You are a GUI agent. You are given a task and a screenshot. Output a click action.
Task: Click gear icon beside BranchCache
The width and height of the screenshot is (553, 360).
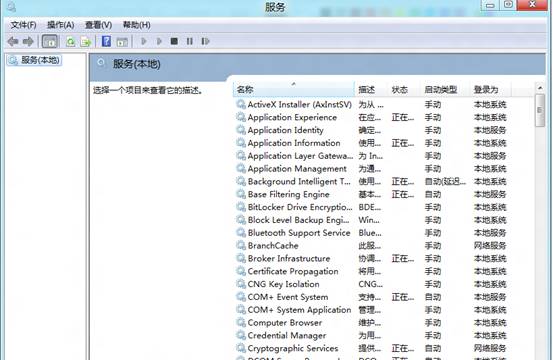(241, 245)
